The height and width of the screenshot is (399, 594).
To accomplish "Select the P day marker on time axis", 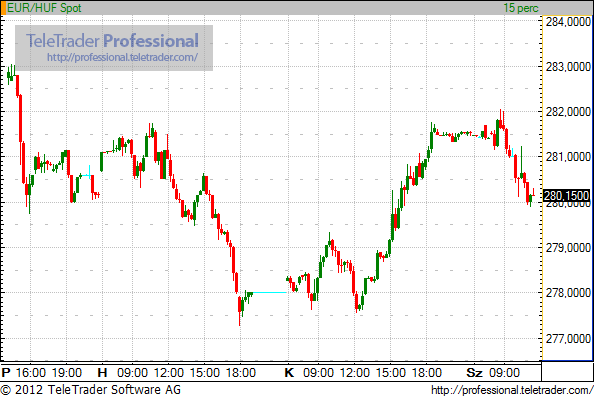I will coord(6,372).
